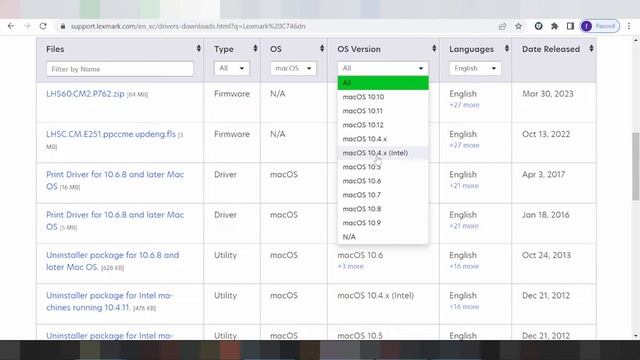Image resolution: width=640 pixels, height=360 pixels.
Task: Expand +3 more OS versions under macOS 10.6
Action: (x=350, y=267)
